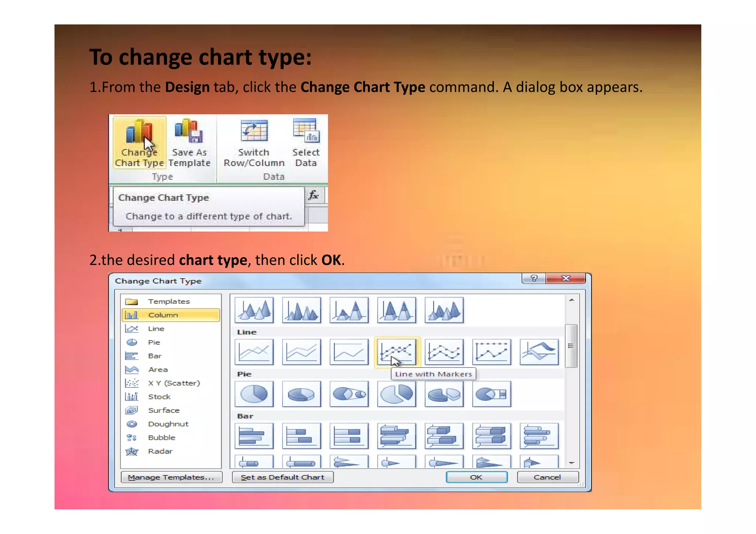This screenshot has height=534, width=756.
Task: Pick the Clustered Bar in 3-D thumbnail
Action: point(397,436)
